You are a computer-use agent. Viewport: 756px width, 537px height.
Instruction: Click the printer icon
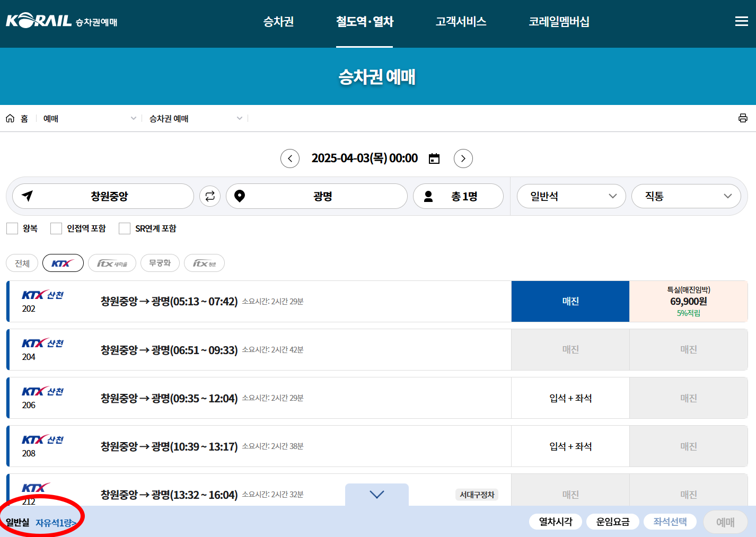[x=743, y=118]
